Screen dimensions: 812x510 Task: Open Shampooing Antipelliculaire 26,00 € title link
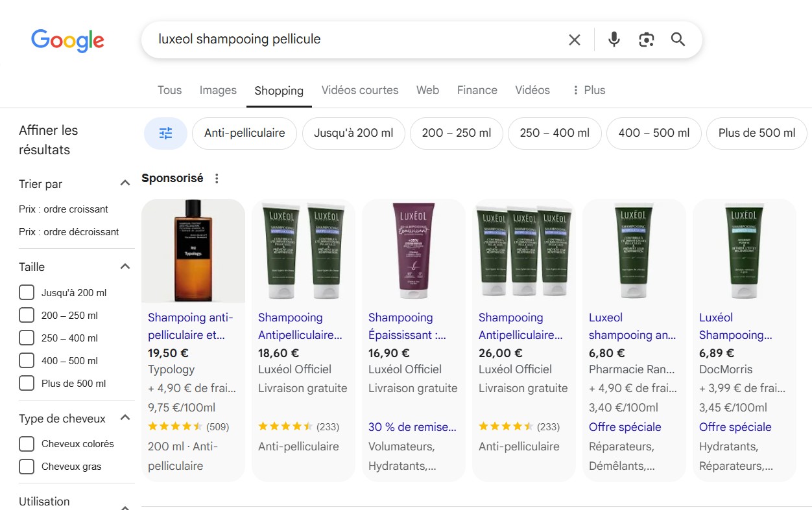point(521,326)
